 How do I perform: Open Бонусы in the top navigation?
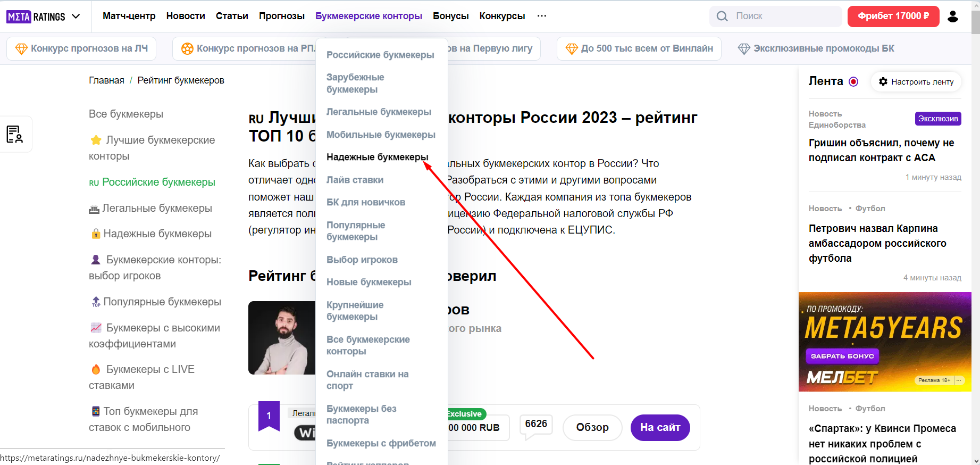[x=451, y=16]
